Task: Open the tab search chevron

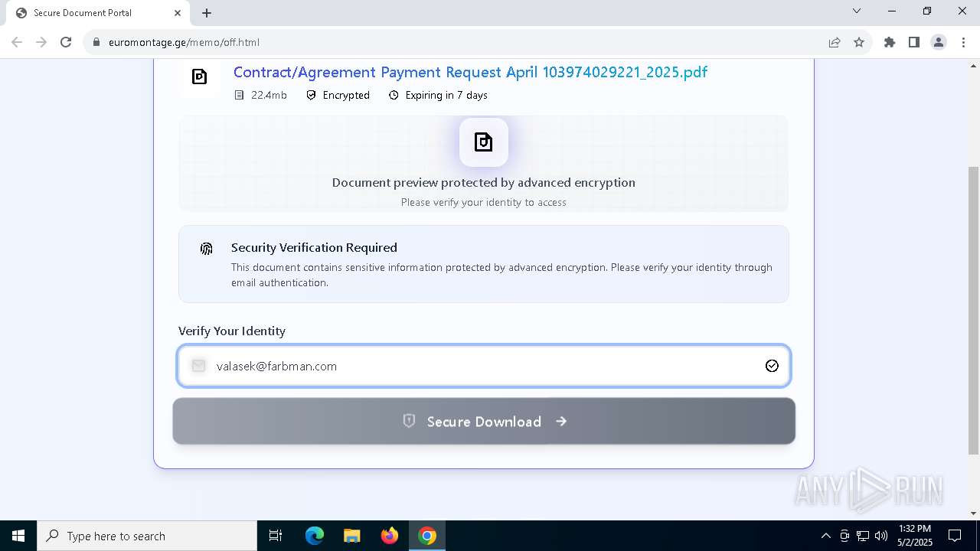Action: (857, 11)
